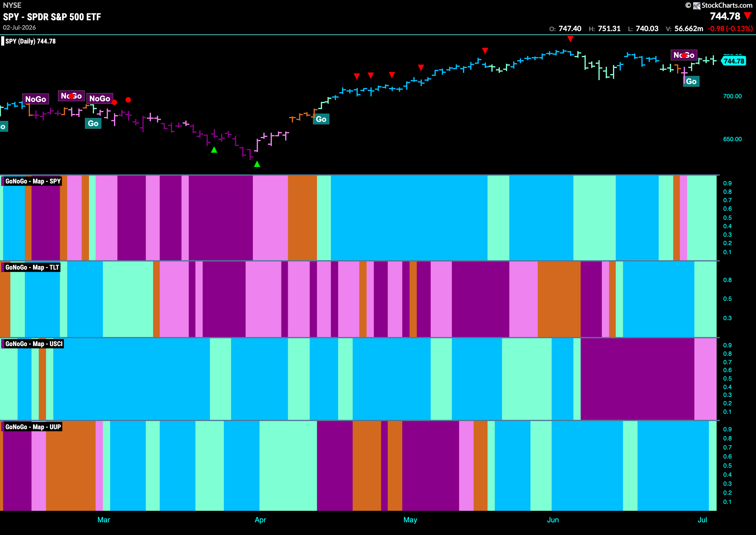This screenshot has width=756, height=535.
Task: Click the red triangle just after the May start
Action: 421,67
